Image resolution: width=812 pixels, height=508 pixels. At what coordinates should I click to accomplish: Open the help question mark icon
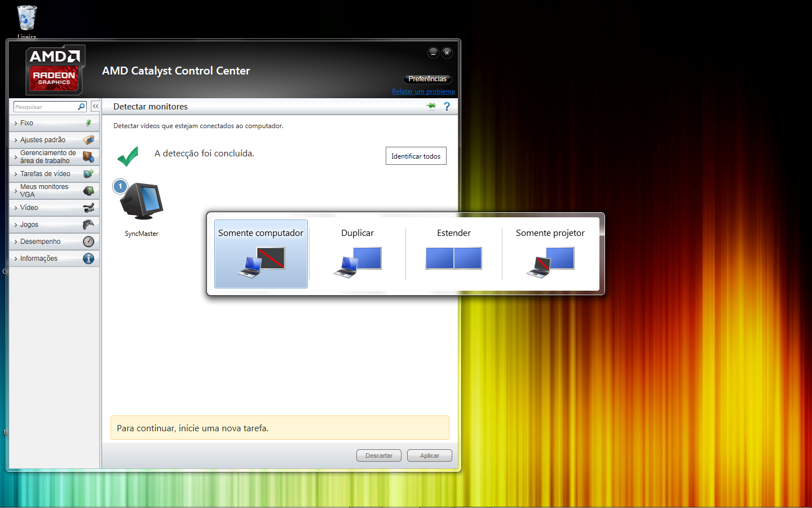(x=447, y=106)
